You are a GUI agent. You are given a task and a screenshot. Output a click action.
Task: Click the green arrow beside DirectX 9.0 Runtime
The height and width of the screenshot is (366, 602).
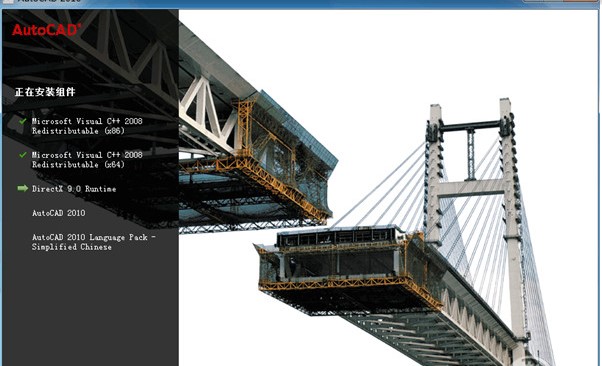tap(23, 188)
